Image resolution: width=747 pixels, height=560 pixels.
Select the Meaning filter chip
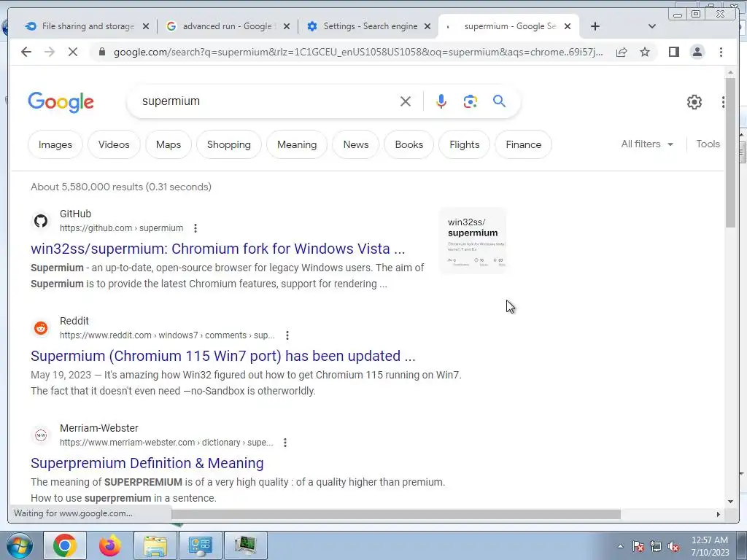pyautogui.click(x=297, y=144)
